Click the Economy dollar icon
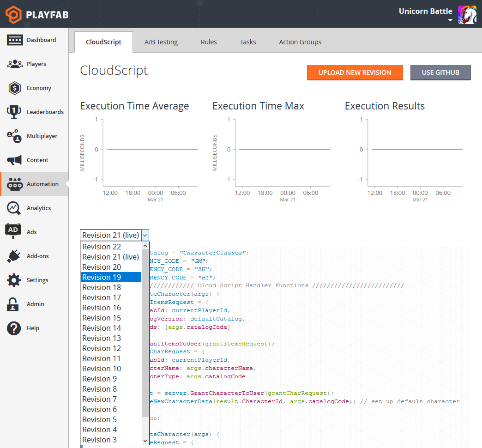 [x=14, y=88]
